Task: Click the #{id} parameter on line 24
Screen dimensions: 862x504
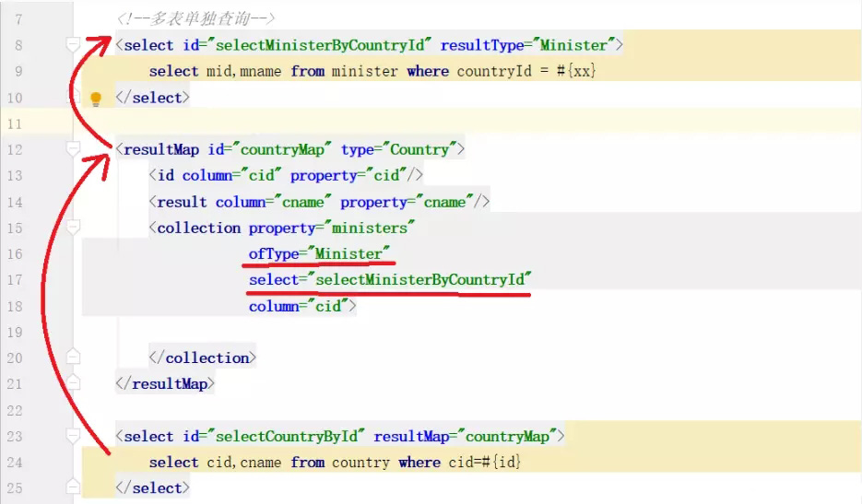Action: 501,462
